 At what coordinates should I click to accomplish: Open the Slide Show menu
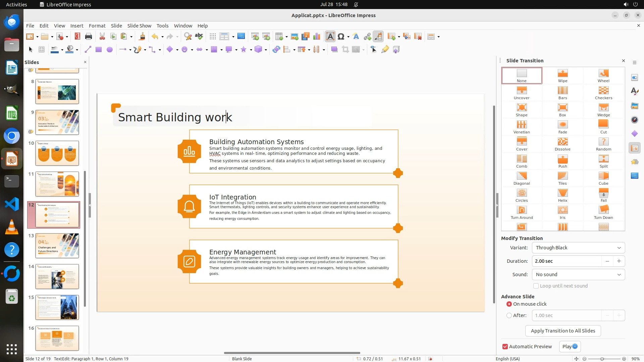click(139, 26)
